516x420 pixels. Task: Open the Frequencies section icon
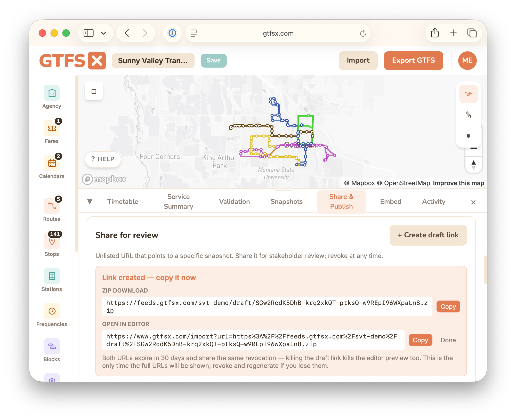[x=52, y=311]
